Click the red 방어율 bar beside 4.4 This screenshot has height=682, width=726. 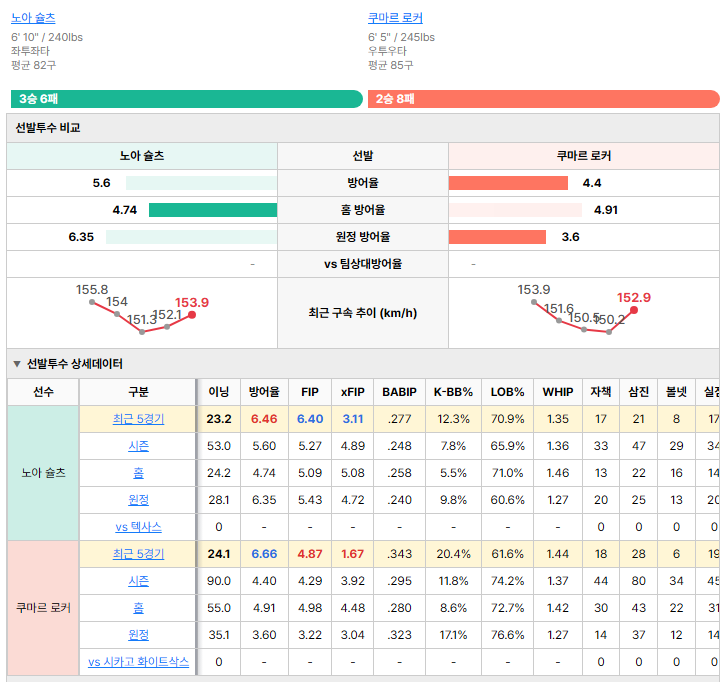508,183
